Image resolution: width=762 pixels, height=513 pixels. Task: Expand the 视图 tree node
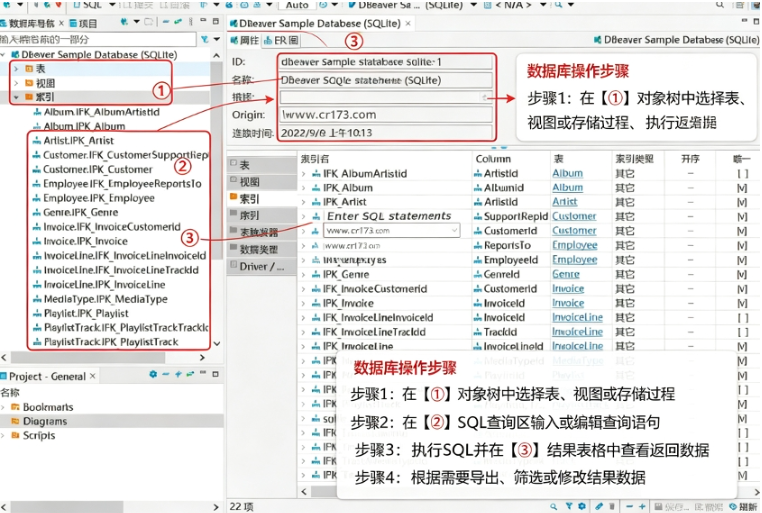(16, 83)
